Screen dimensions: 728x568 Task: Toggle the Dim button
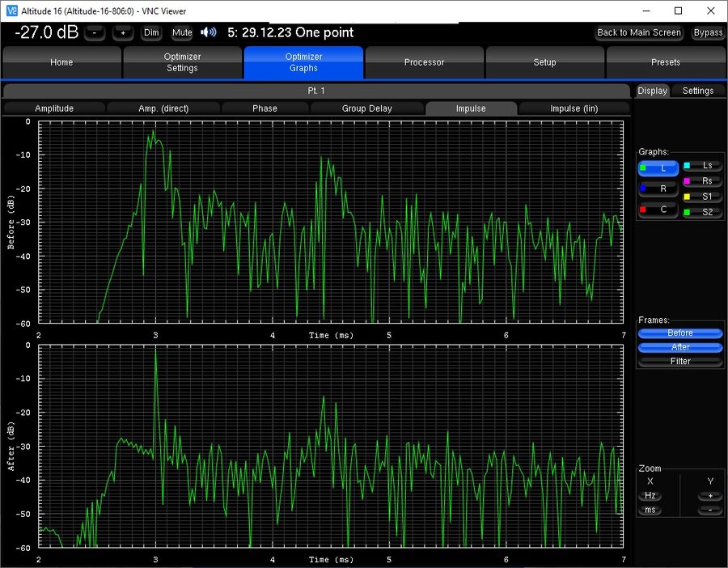[151, 33]
